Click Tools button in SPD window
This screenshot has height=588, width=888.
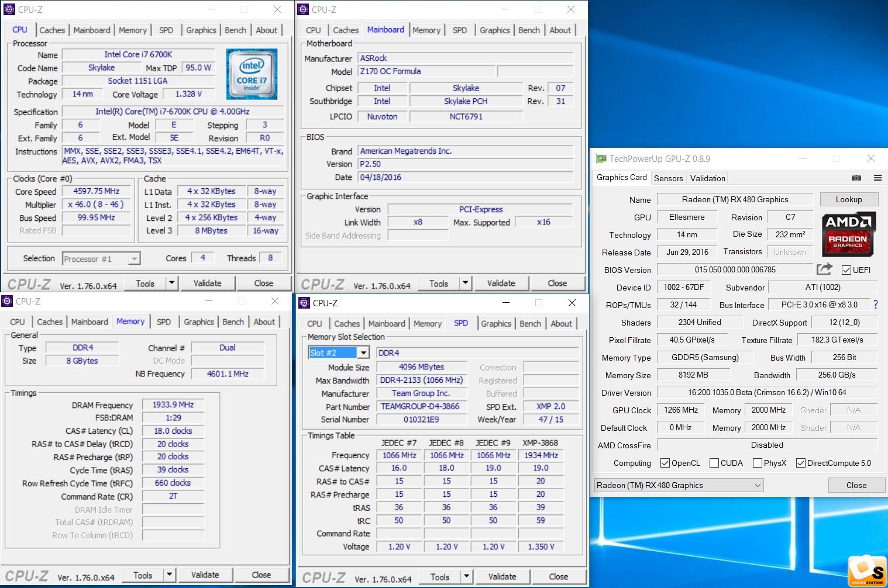tap(439, 576)
